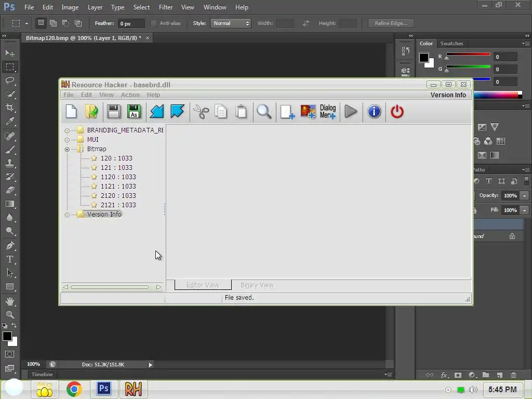
Task: Open the tool preset picker arrow
Action: (x=26, y=23)
